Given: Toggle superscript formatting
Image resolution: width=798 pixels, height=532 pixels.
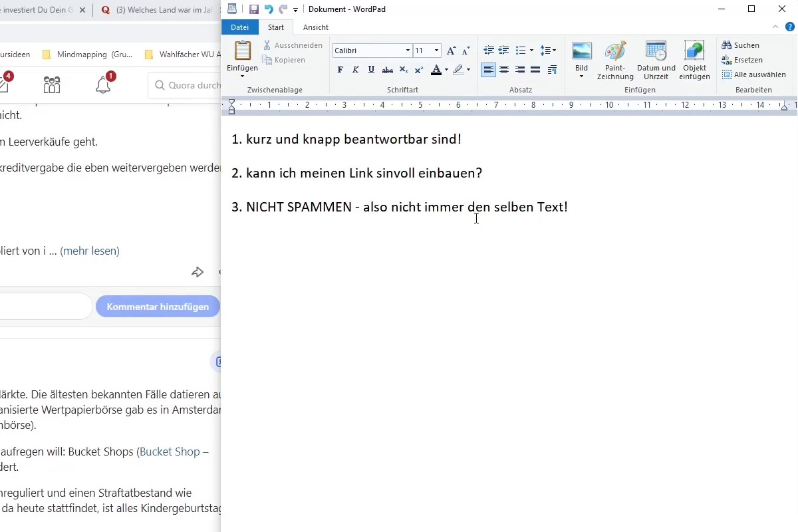Looking at the screenshot, I should [x=418, y=70].
